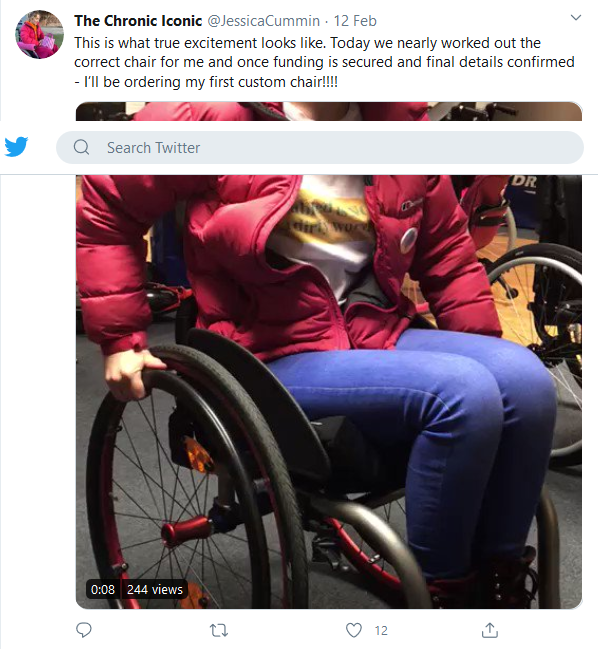The width and height of the screenshot is (598, 649).
Task: Click the 12 likes count
Action: click(381, 631)
